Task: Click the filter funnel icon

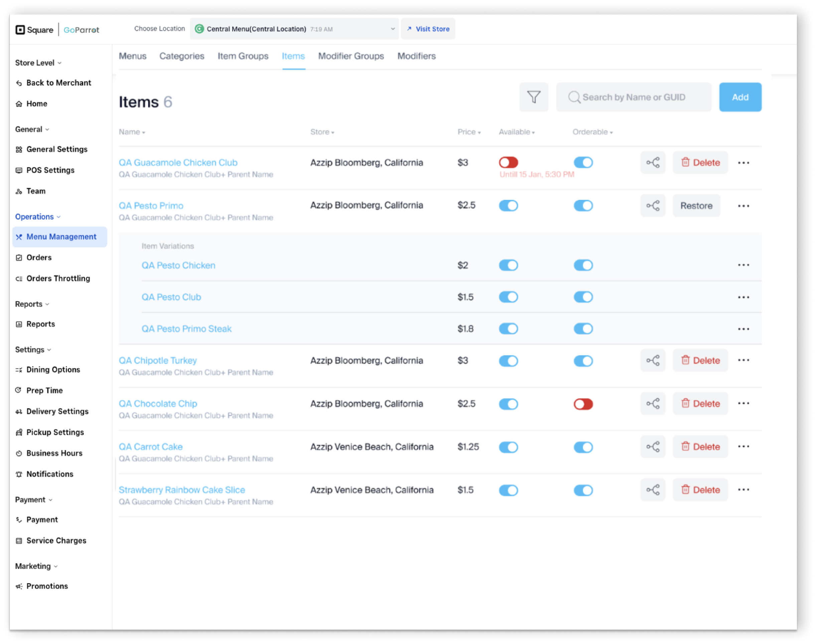Action: [533, 97]
